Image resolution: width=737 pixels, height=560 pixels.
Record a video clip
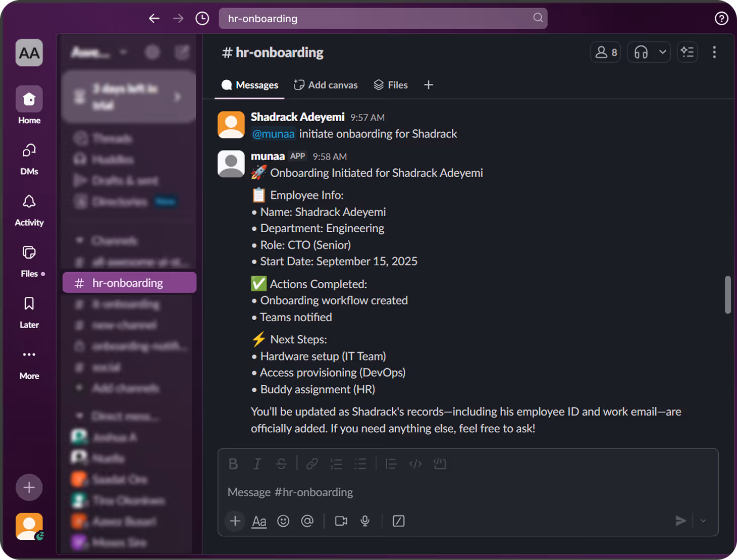pos(341,521)
